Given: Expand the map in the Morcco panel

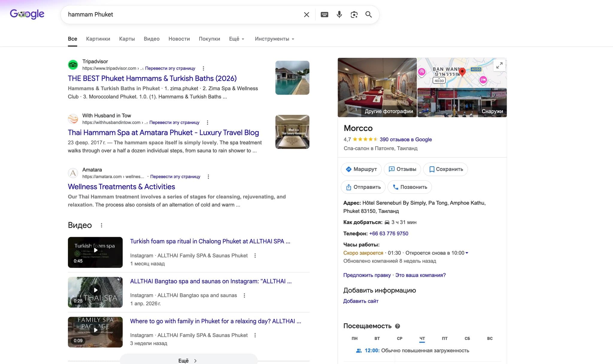Looking at the screenshot, I should [x=499, y=66].
